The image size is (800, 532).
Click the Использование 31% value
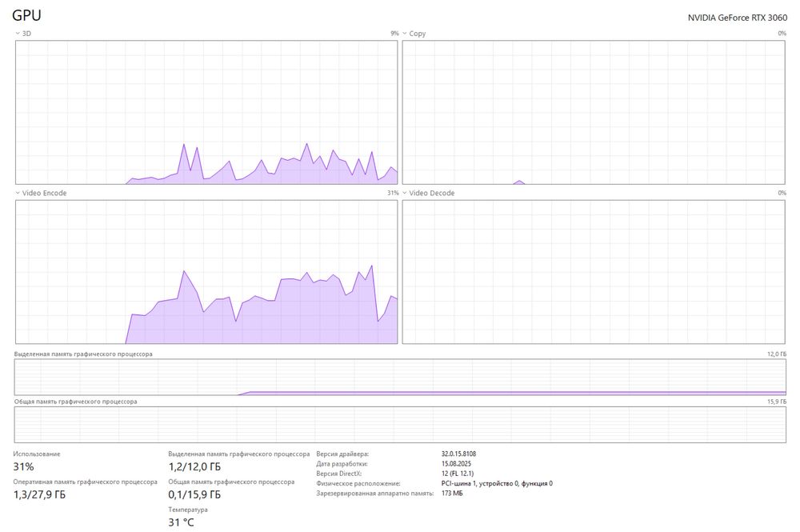pyautogui.click(x=23, y=466)
